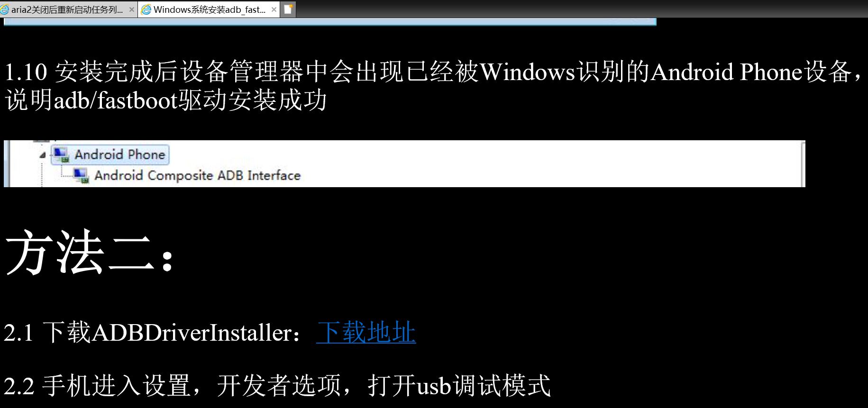Click the 2.2 手机进入设置 step text
The image size is (868, 408).
277,385
